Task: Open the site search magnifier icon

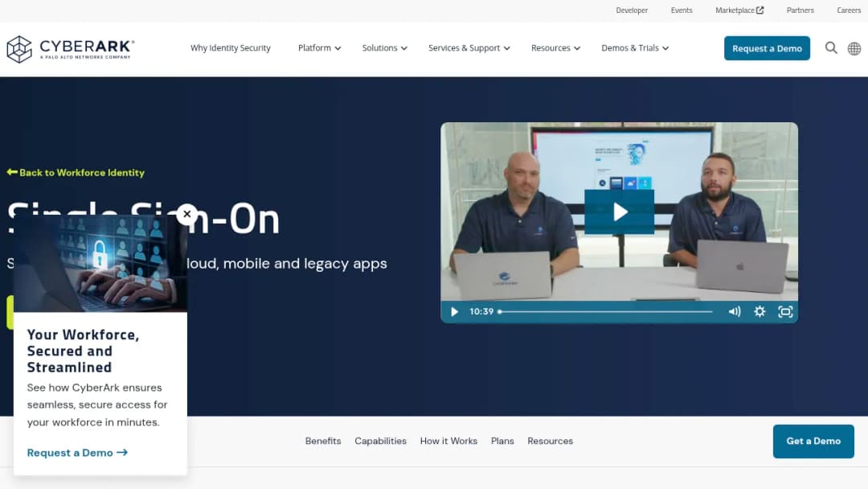Action: click(831, 48)
